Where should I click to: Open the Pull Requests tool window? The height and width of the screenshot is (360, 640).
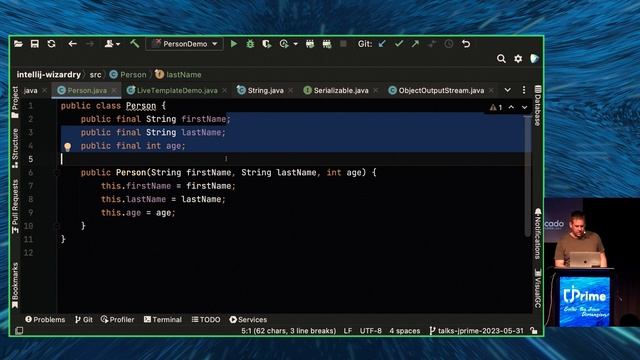[x=15, y=207]
